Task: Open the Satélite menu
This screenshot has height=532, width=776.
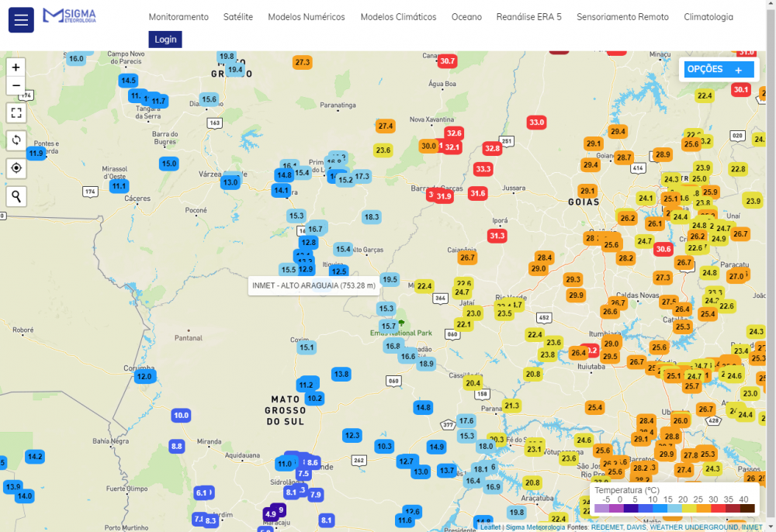Action: (x=237, y=17)
